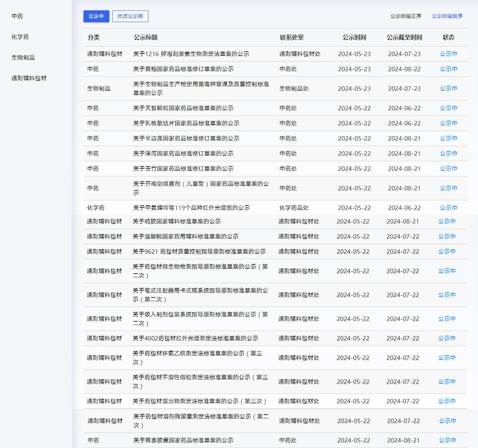Open 化学药 category in sidebar
The image size is (478, 448).
[20, 37]
